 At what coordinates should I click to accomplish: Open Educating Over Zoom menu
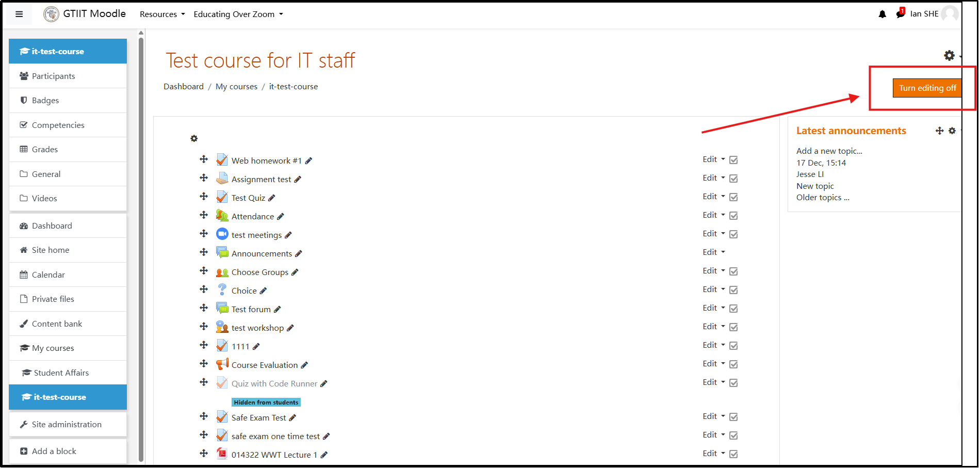(x=238, y=14)
